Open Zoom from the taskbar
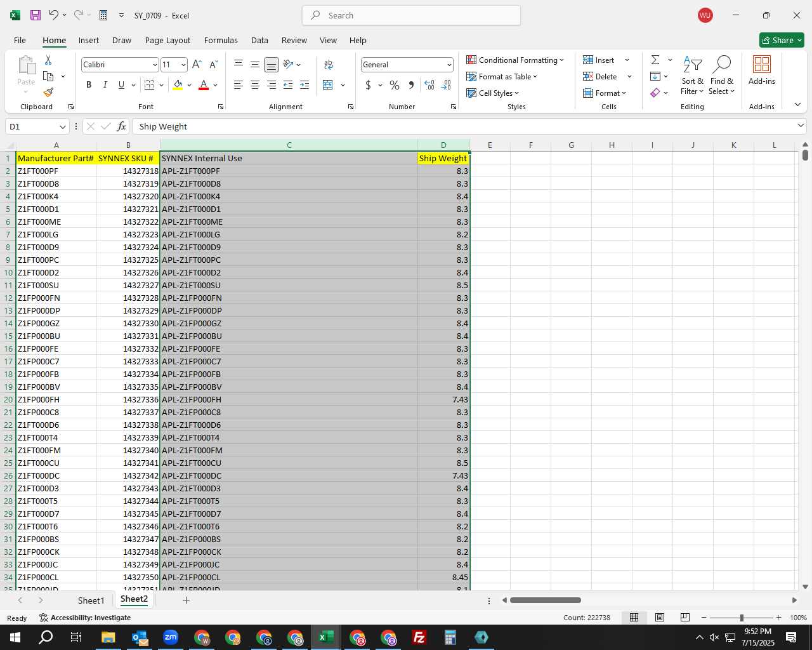 point(171,637)
